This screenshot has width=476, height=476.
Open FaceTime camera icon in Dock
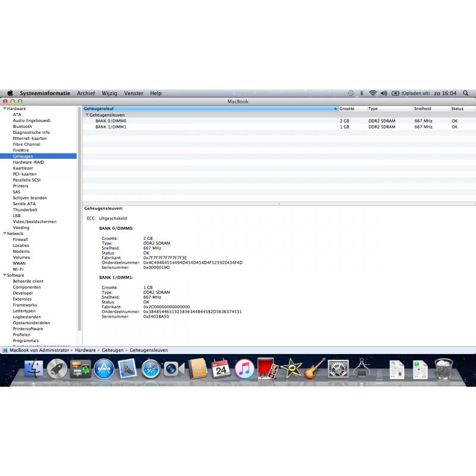(174, 369)
